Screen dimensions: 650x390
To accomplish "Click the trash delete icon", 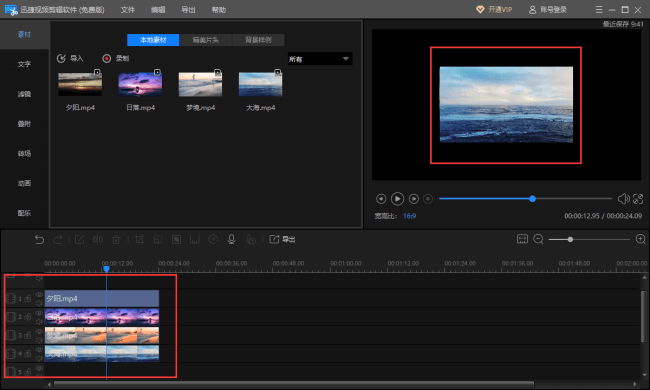I will coord(116,240).
